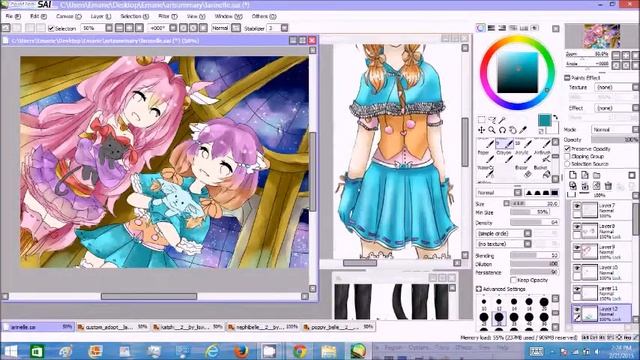Switch to the nephbelle document tab
Screen dimensions: 640x360
263,327
